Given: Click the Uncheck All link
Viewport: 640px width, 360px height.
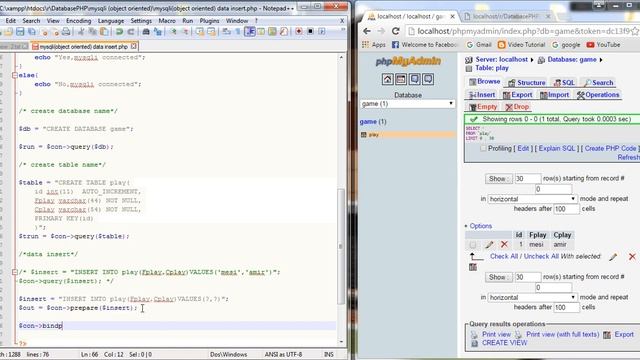Looking at the screenshot, I should point(541,256).
